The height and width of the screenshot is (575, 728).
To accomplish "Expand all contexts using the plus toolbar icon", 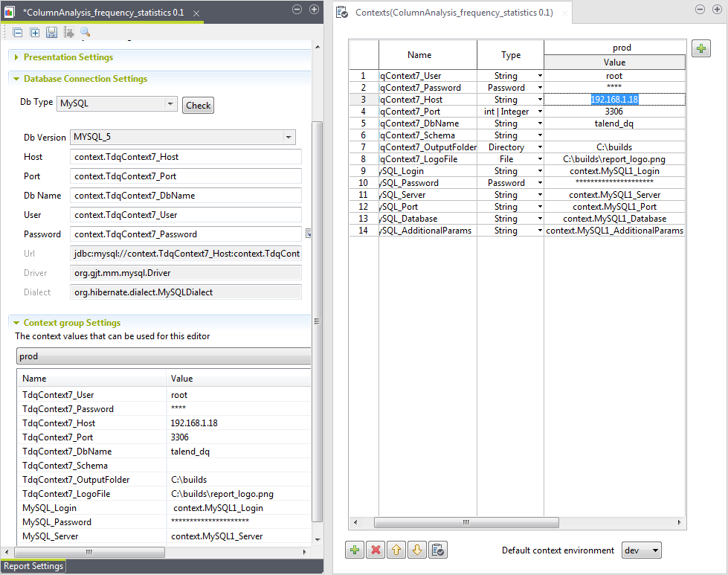I will 35,33.
